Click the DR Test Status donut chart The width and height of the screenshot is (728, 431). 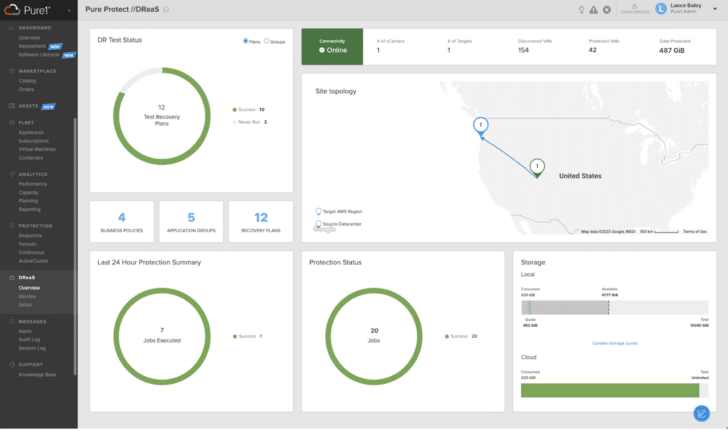pyautogui.click(x=162, y=116)
